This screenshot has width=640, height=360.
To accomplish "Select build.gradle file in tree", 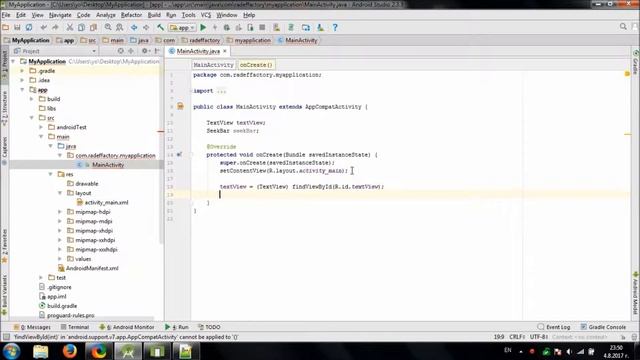I will pyautogui.click(x=62, y=306).
